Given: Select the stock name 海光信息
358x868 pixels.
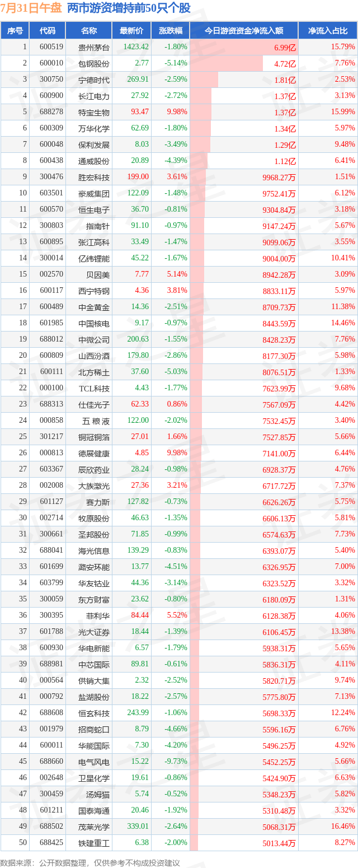Looking at the screenshot, I should 94,550.
